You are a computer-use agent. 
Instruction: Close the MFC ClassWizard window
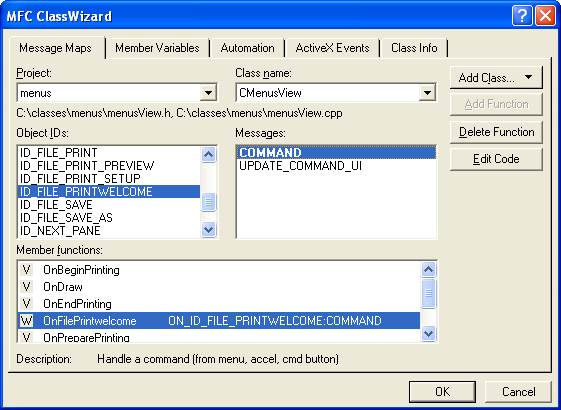pos(545,16)
